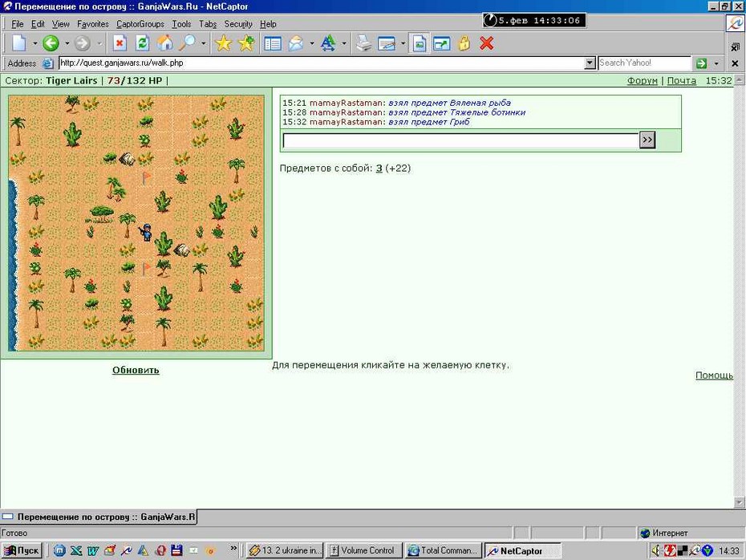This screenshot has width=746, height=560.
Task: Toggle the yellow padlock security icon
Action: [464, 43]
